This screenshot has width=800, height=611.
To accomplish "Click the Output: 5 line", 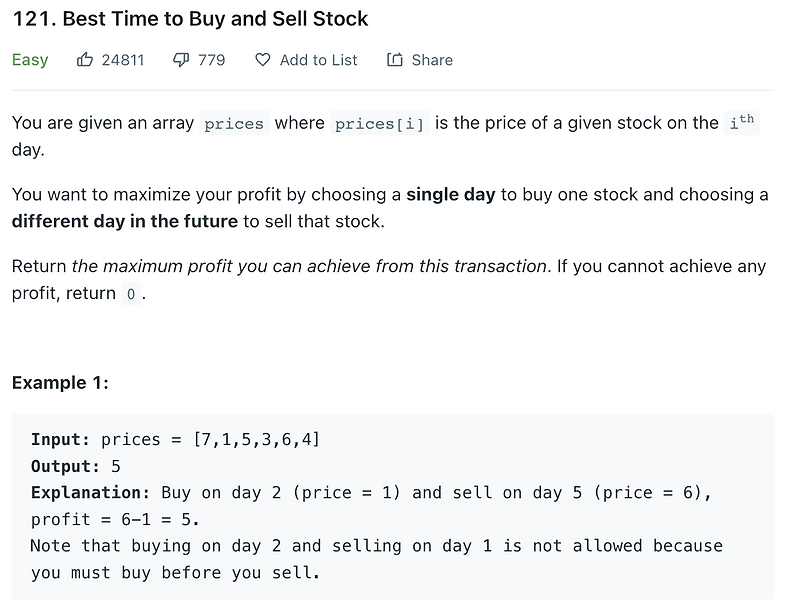I will 76,466.
